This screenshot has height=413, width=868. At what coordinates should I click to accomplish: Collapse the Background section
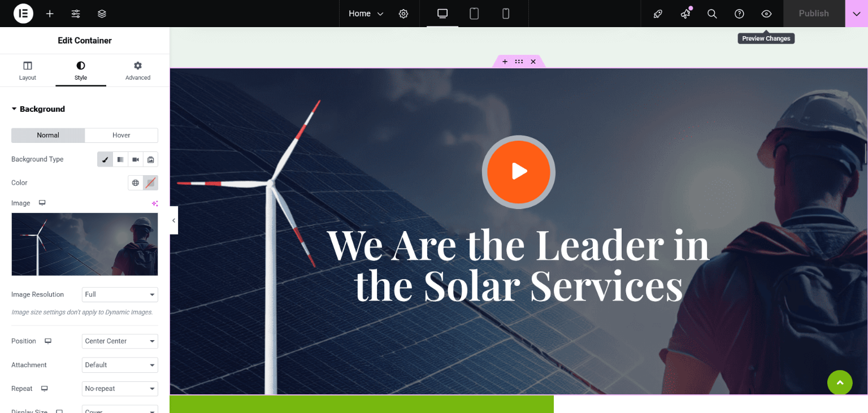(38, 109)
